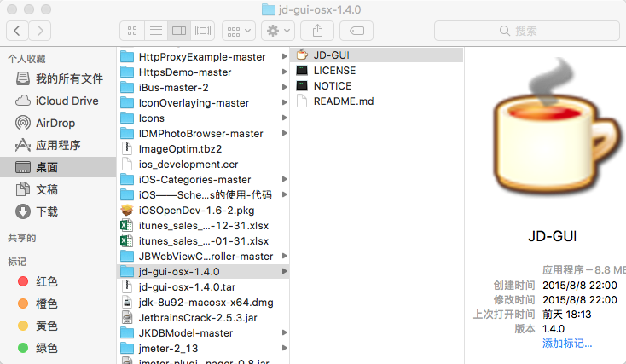This screenshot has height=364, width=626.
Task: Open 下载 in the sidebar
Action: 59,211
